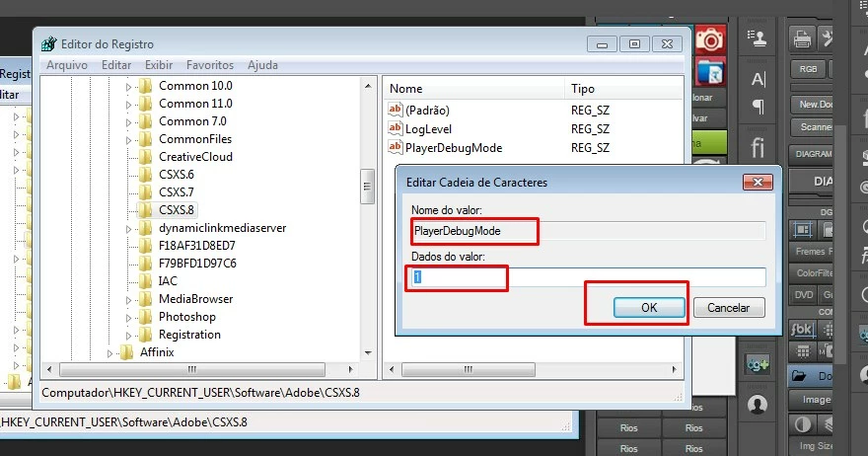Viewport: 868px width, 456px height.
Task: Open the Character panel icon (A|)
Action: 759,79
